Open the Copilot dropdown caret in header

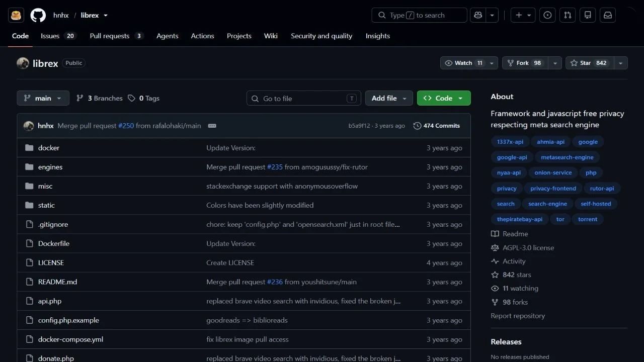[492, 15]
